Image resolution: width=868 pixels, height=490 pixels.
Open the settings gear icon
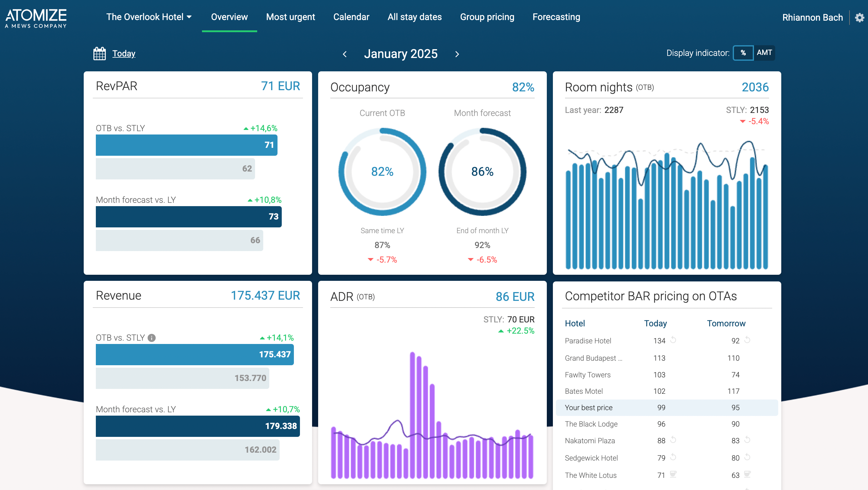[860, 17]
